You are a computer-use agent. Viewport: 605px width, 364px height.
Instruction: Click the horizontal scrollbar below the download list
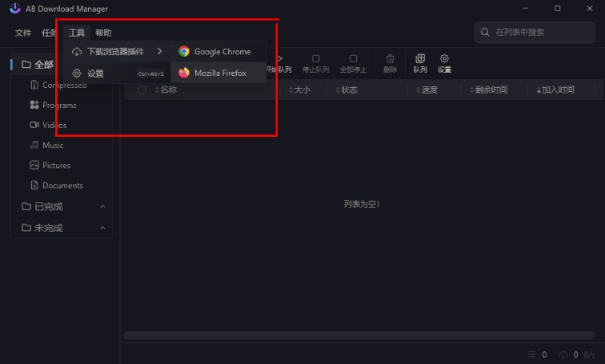tap(359, 335)
